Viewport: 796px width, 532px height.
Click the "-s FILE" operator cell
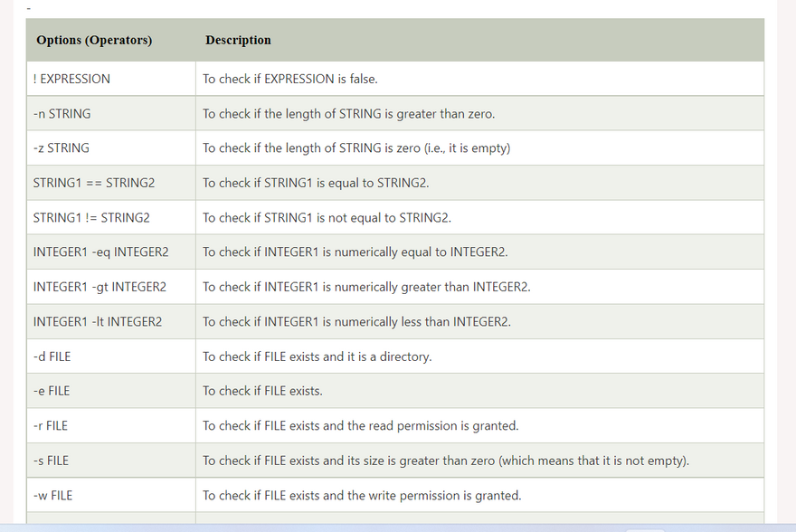pyautogui.click(x=51, y=461)
